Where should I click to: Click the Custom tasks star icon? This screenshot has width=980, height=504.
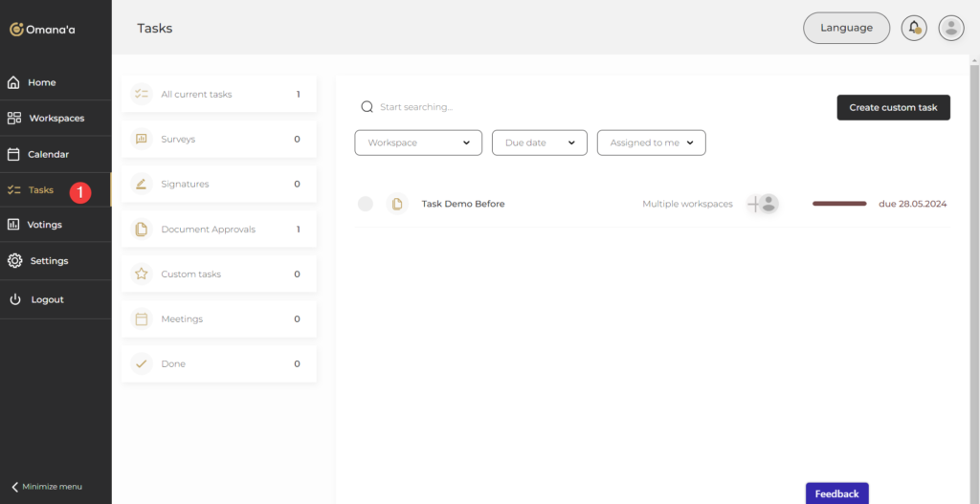142,274
